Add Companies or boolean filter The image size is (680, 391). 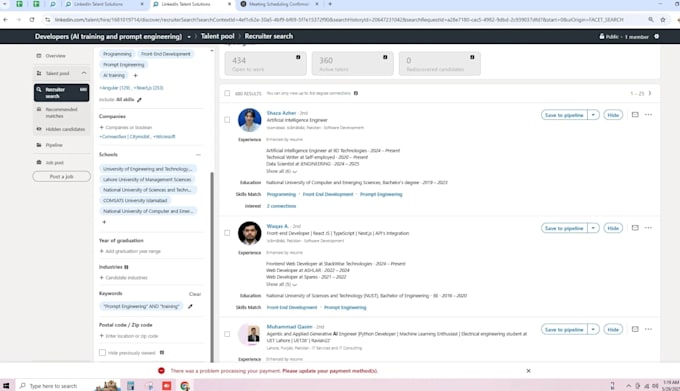point(126,127)
